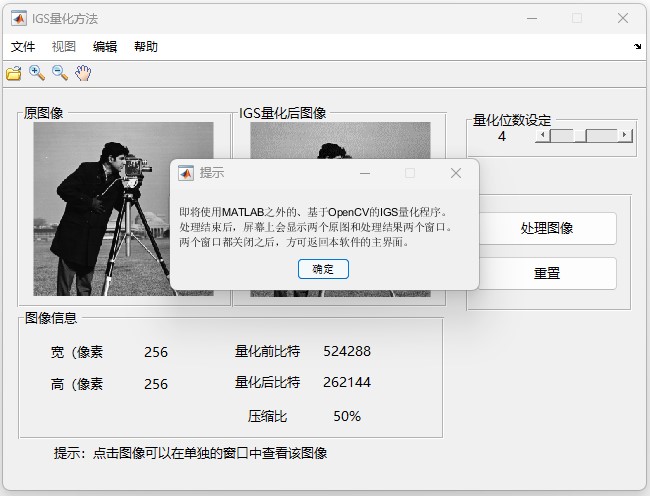Click the open file folder icon
The width and height of the screenshot is (650, 496).
(x=14, y=73)
